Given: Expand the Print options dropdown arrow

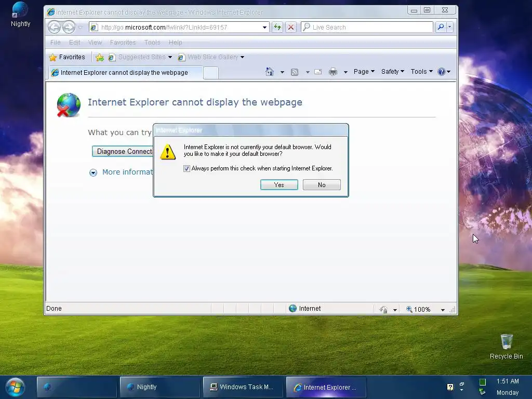Looking at the screenshot, I should point(345,72).
